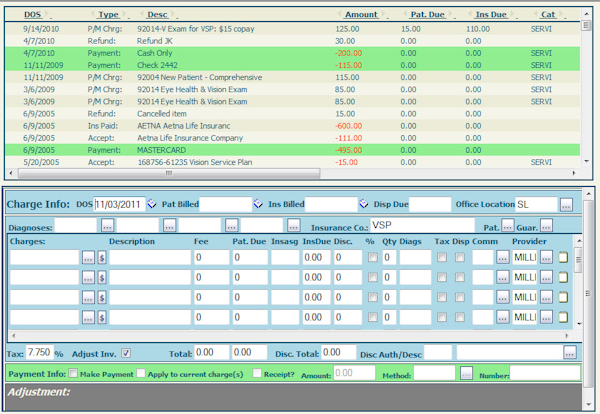Click the payment Number input field
This screenshot has height=414, width=600.
[545, 373]
